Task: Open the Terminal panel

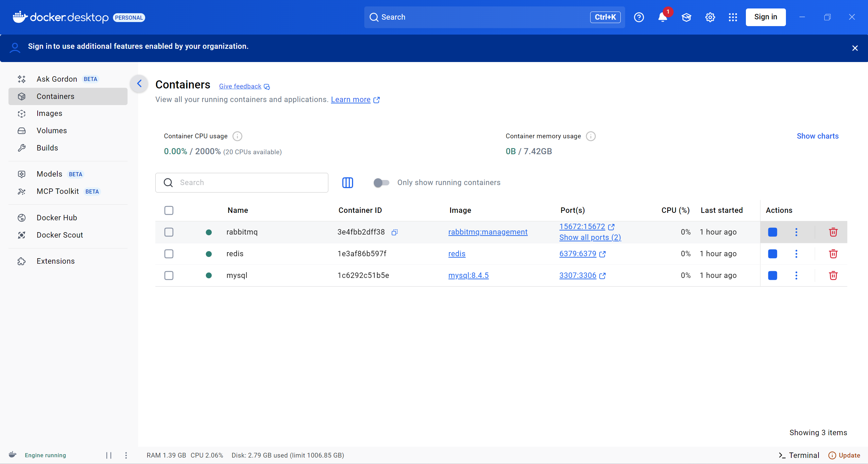Action: 799,455
